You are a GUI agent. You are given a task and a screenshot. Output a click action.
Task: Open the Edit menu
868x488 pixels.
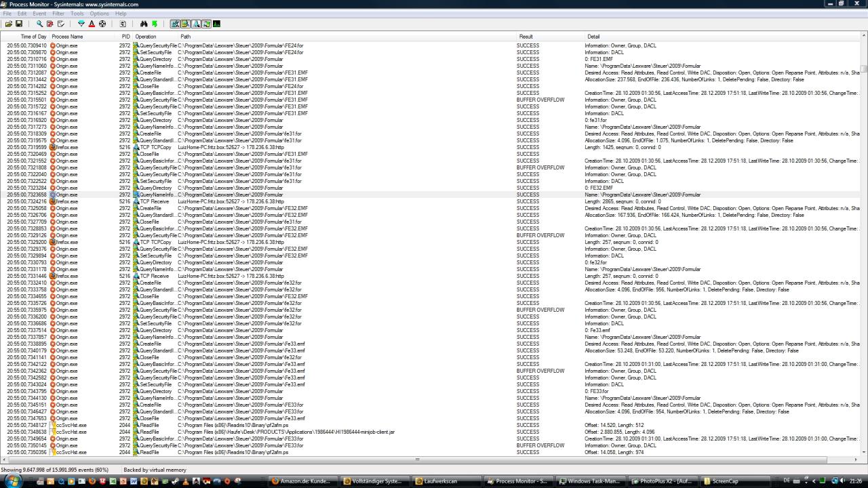[x=22, y=14]
